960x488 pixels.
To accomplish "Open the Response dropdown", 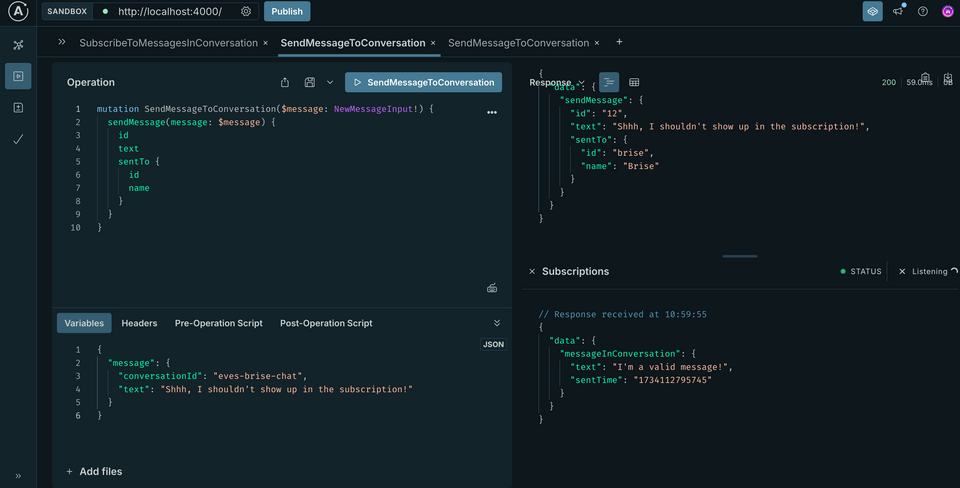I will pyautogui.click(x=557, y=82).
